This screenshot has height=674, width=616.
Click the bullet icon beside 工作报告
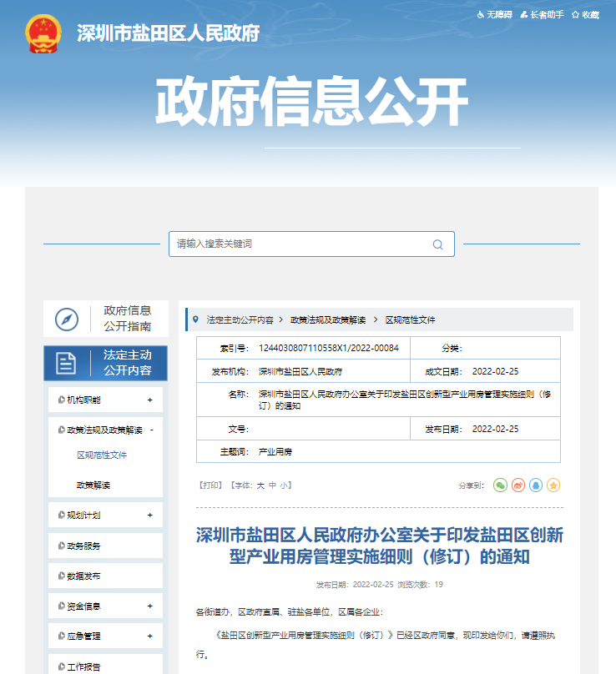coord(62,666)
